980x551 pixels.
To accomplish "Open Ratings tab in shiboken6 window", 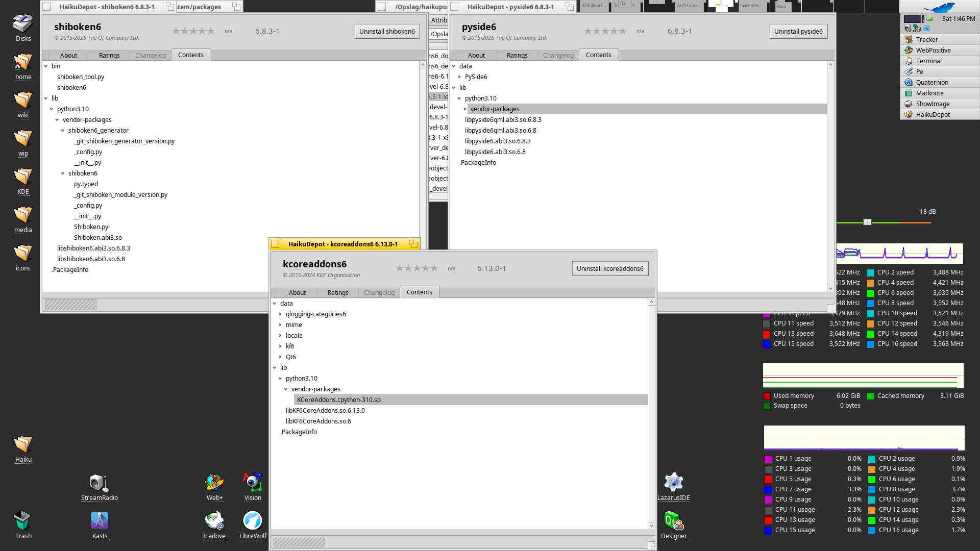I will point(109,55).
